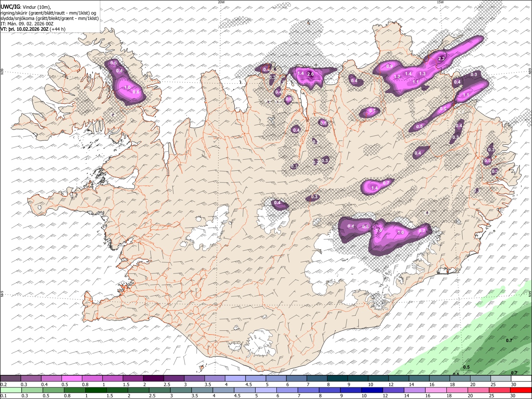
Task: Pick the deep navy blue swatch labeled 10
Action: point(371,390)
